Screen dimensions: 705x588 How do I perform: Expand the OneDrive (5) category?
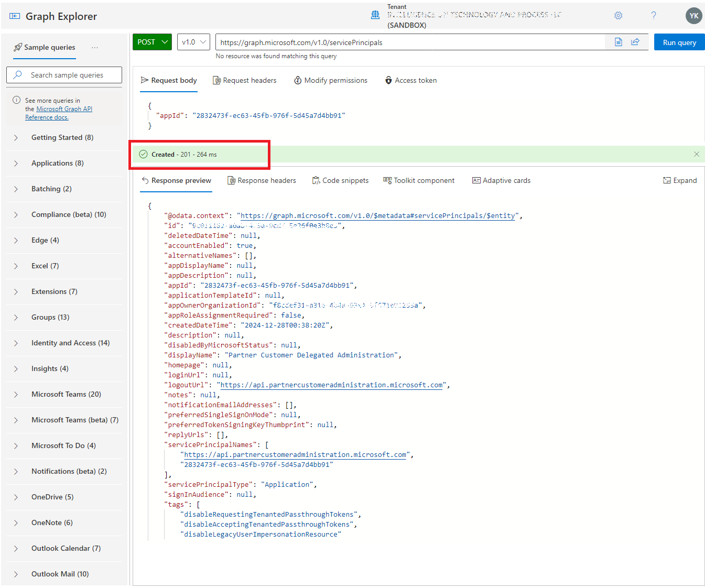coord(64,497)
